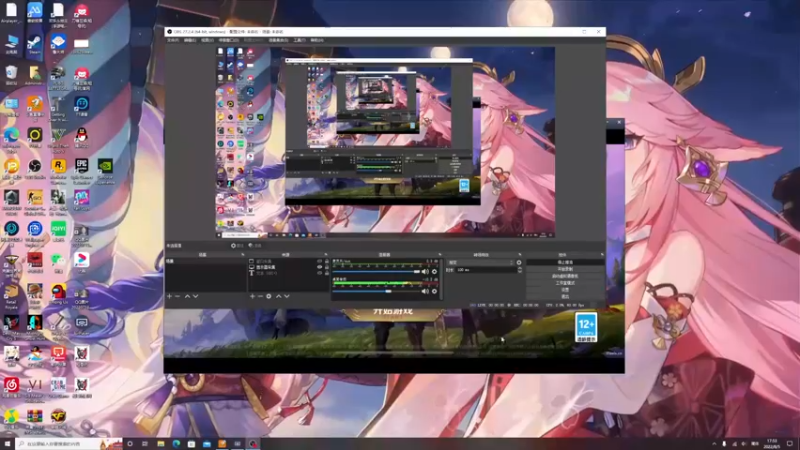Add a new source with plus icon
Viewport: 800px width, 450px height.
(252, 296)
